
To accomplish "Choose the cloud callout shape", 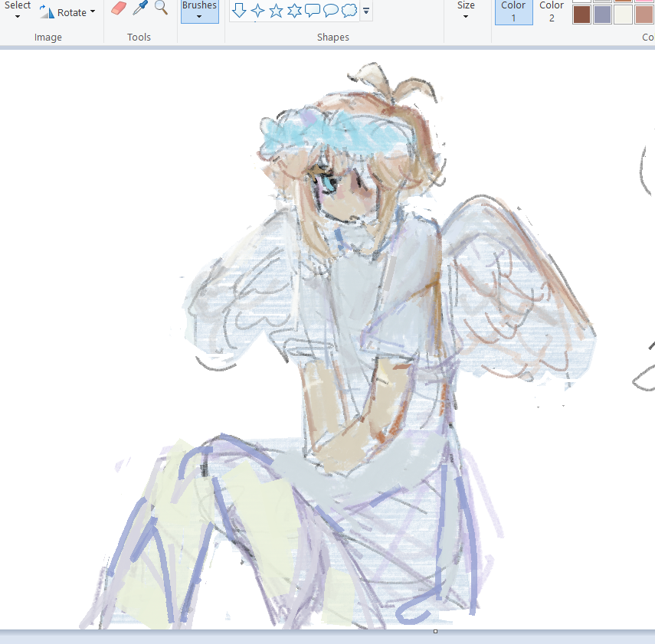I will click(x=349, y=11).
